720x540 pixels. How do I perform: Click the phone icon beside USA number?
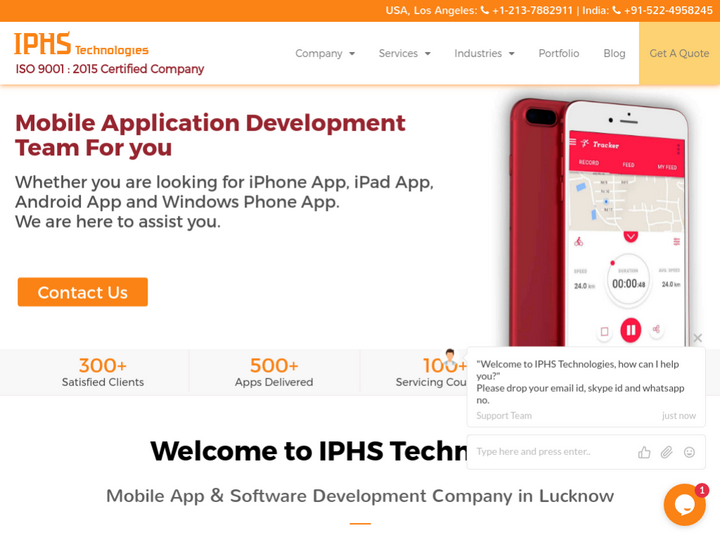pyautogui.click(x=485, y=11)
